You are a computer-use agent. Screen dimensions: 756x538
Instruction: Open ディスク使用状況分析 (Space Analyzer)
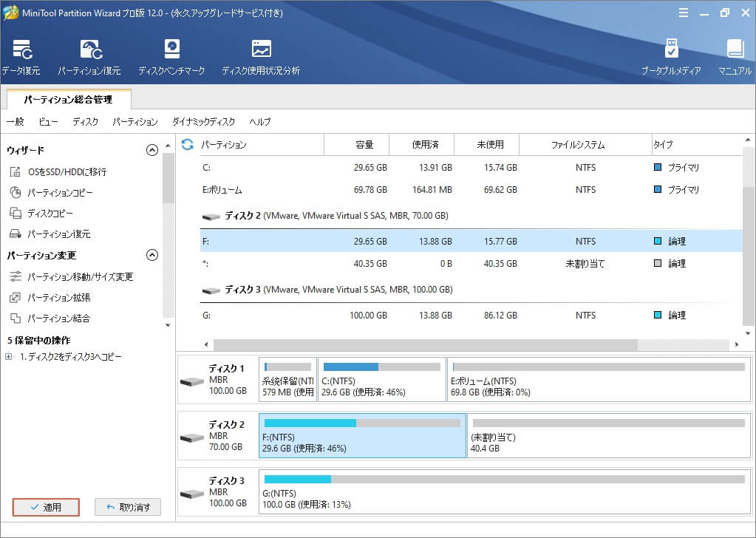tap(261, 57)
